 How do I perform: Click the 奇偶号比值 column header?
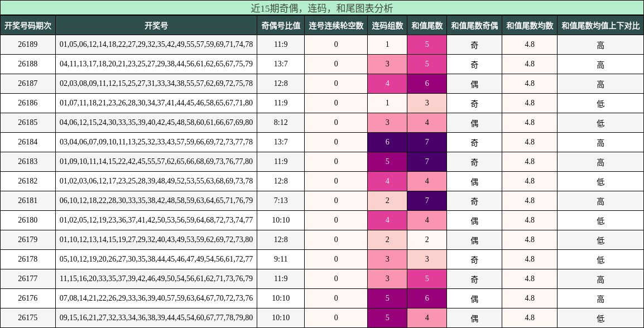pyautogui.click(x=281, y=26)
